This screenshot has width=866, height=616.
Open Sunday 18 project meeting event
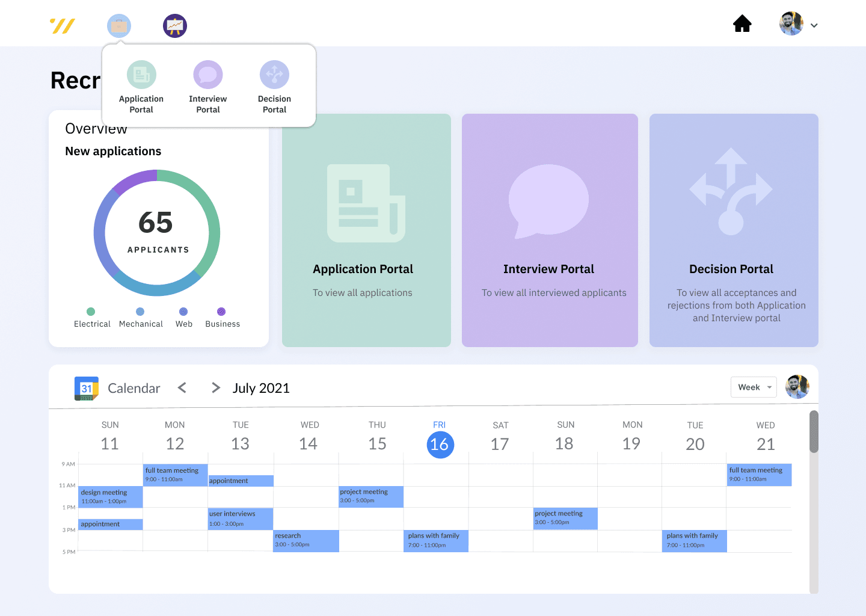coord(565,519)
